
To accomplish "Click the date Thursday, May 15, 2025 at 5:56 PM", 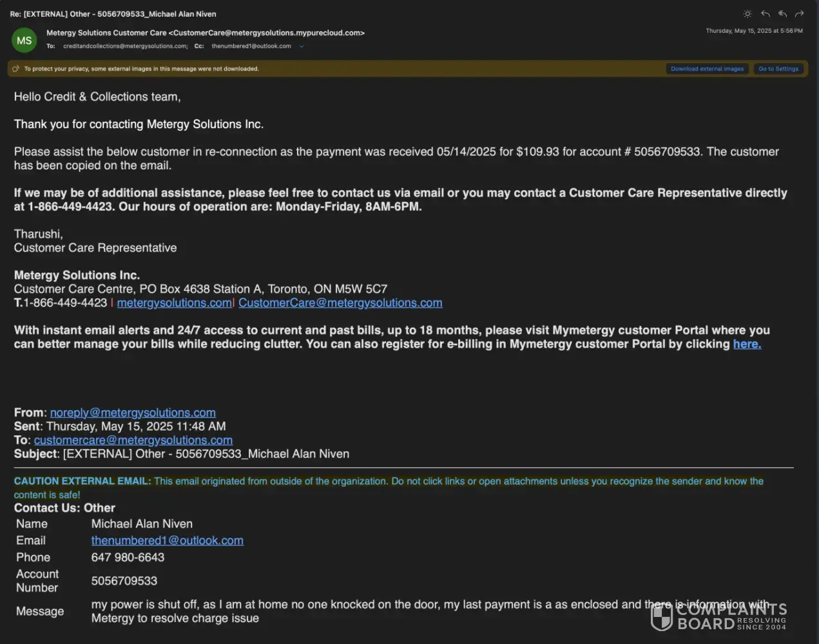I will point(754,31).
